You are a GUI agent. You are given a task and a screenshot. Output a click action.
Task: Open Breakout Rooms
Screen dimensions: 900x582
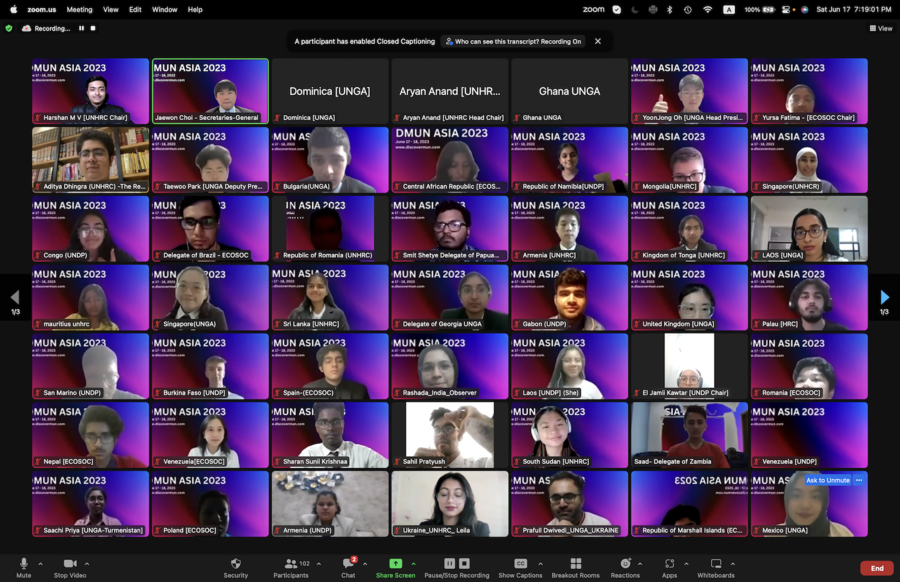(x=575, y=565)
